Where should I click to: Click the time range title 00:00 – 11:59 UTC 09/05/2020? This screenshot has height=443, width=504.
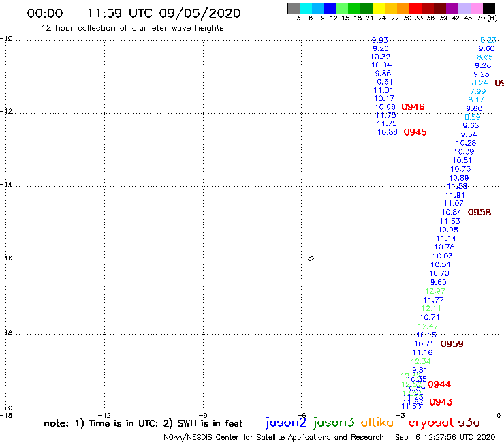133,13
